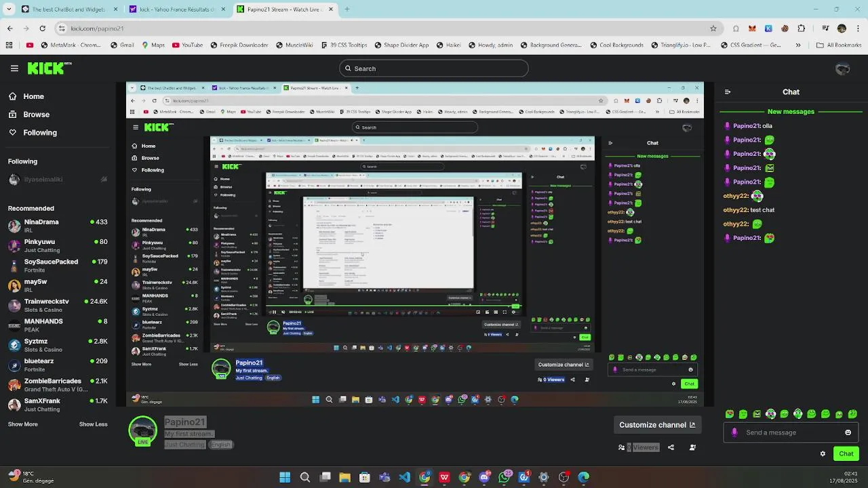This screenshot has width=868, height=488.
Task: Click the '0 Viewers' count text
Action: pyautogui.click(x=642, y=447)
